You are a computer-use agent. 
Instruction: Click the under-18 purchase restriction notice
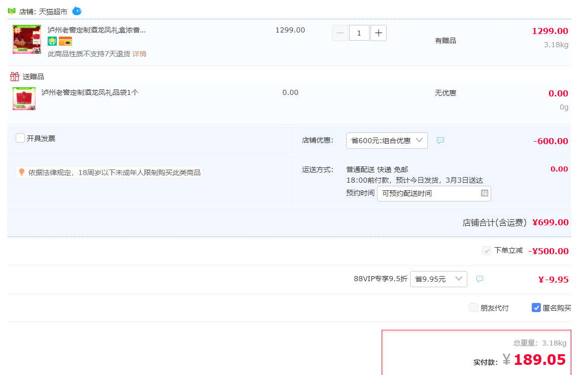pyautogui.click(x=109, y=173)
